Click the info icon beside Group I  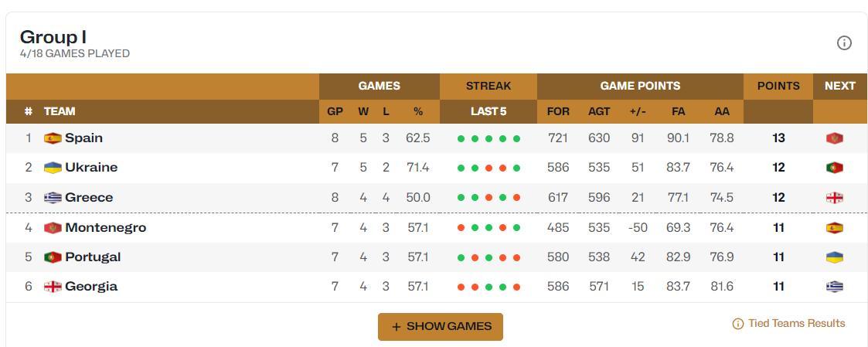[843, 43]
